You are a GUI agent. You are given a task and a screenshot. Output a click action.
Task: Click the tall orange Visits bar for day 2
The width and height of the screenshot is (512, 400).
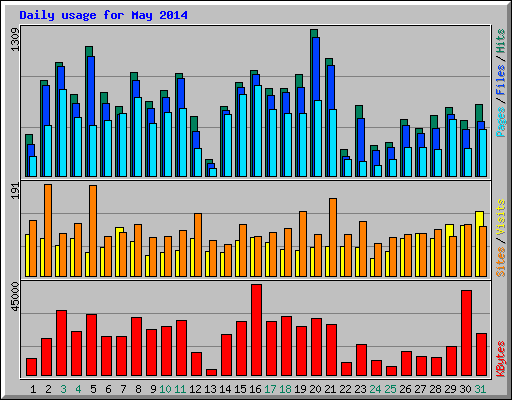pyautogui.click(x=48, y=230)
